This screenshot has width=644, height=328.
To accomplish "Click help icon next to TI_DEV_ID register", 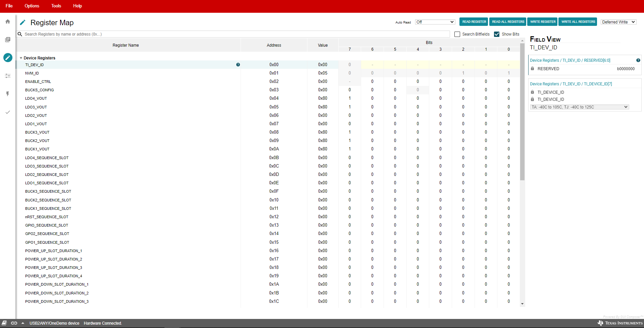I will point(238,65).
